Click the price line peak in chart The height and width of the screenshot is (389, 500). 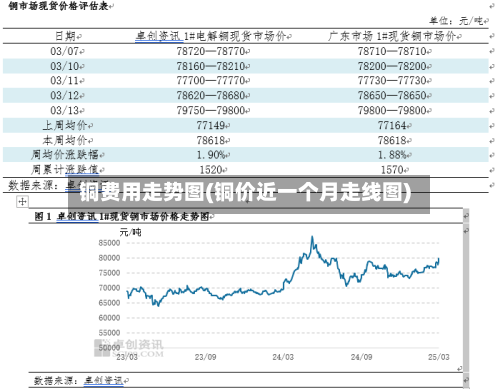point(312,237)
